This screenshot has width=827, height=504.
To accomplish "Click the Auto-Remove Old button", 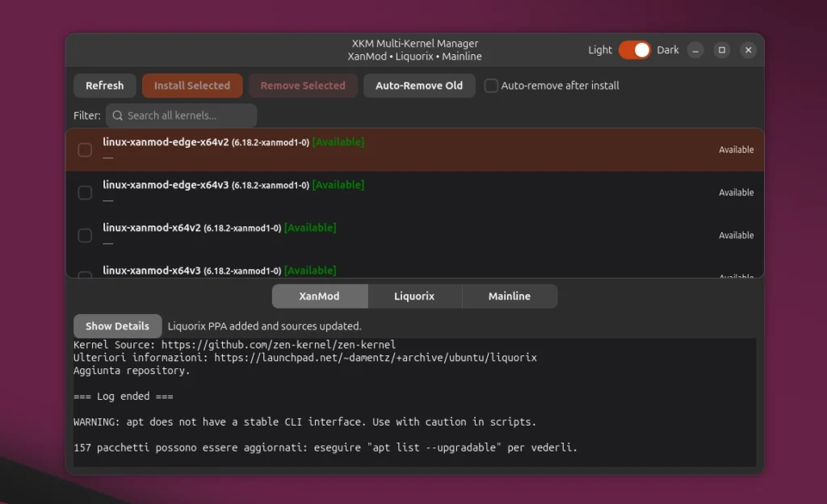I will (419, 85).
